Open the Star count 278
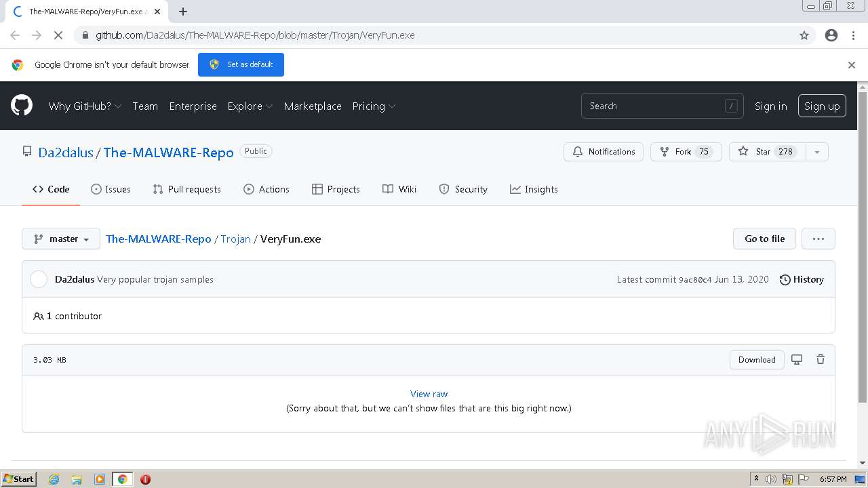 (x=785, y=152)
